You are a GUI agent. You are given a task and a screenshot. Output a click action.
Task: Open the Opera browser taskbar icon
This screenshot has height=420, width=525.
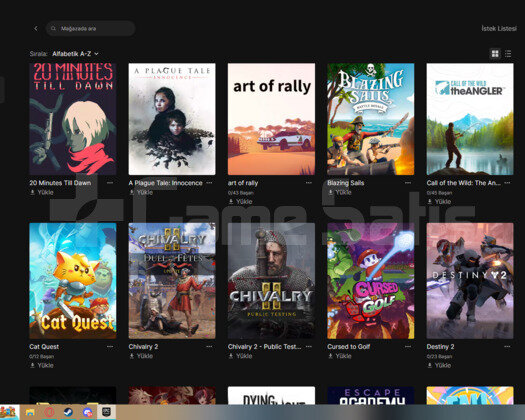[x=49, y=412]
